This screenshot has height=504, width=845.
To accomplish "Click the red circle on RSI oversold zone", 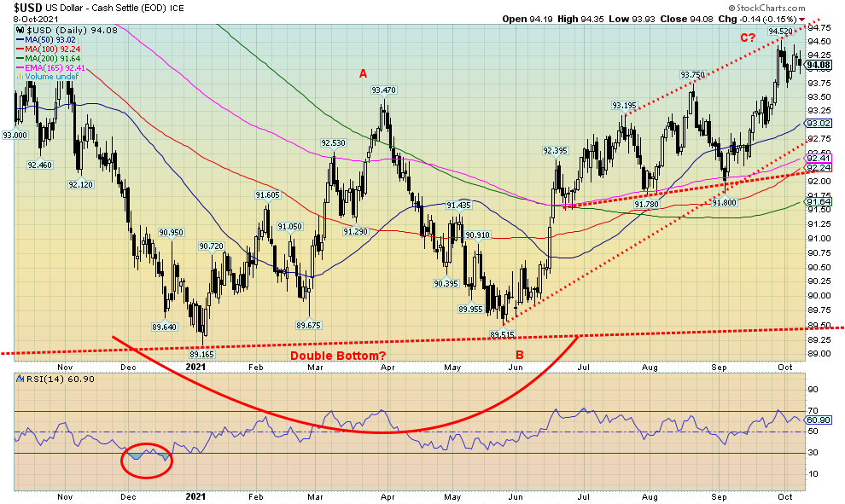I will click(147, 461).
